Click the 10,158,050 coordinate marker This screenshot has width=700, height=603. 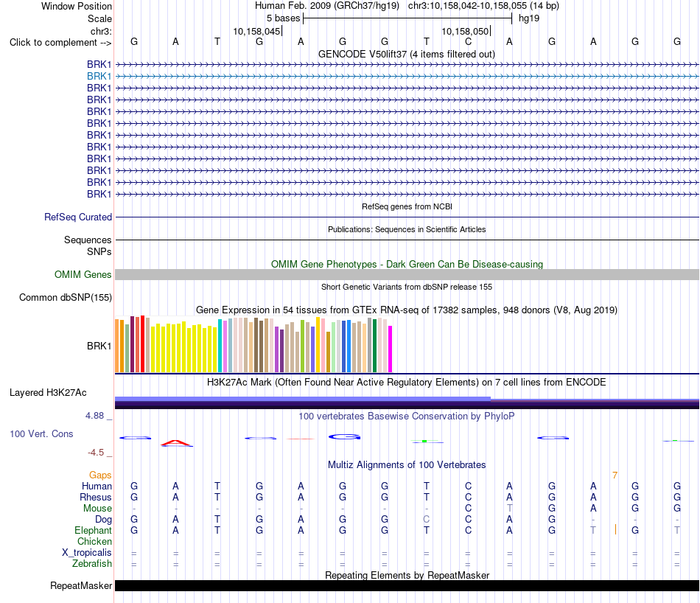coord(465,31)
